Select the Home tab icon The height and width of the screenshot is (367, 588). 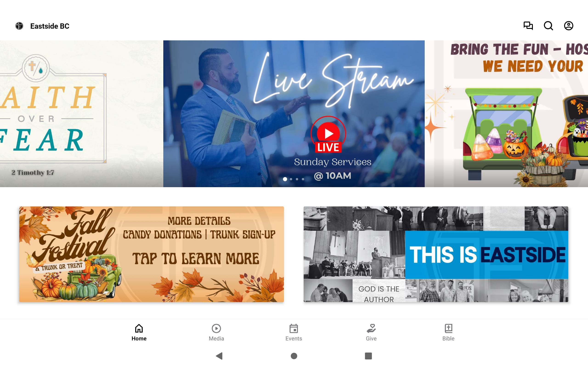click(x=139, y=328)
